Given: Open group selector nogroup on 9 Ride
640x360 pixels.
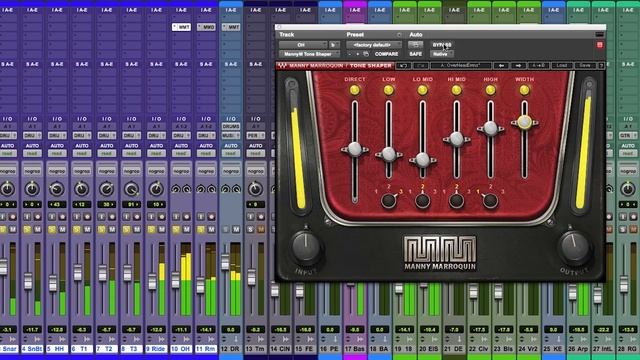Looking at the screenshot, I should [x=156, y=171].
